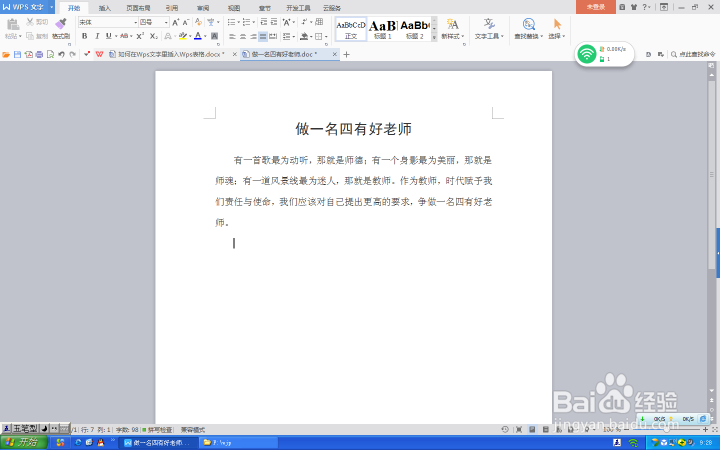The image size is (720, 450).
Task: Apply the 标题 1 heading style
Action: [383, 29]
